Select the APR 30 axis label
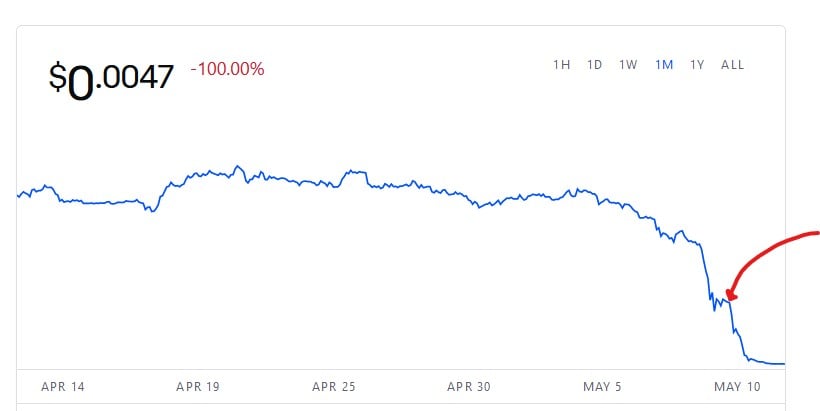 (469, 387)
